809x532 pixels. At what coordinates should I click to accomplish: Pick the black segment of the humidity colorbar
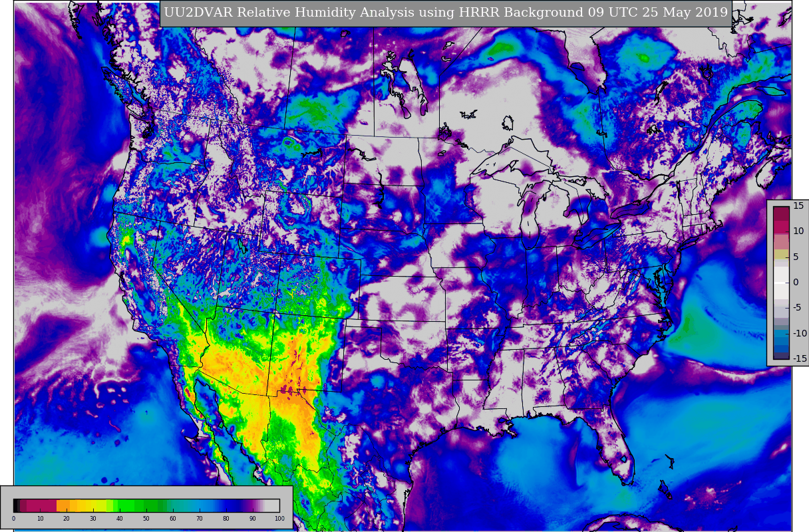tap(15, 505)
